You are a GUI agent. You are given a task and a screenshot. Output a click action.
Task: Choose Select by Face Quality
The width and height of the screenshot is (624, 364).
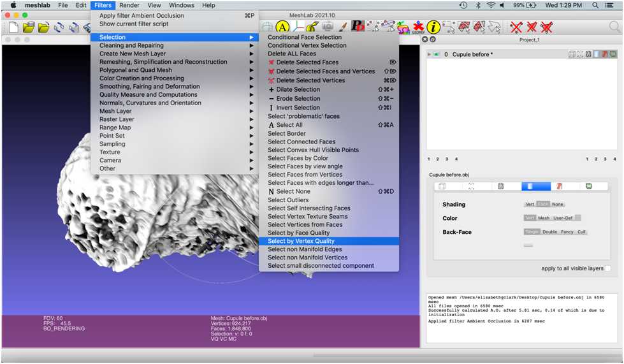coord(329,233)
